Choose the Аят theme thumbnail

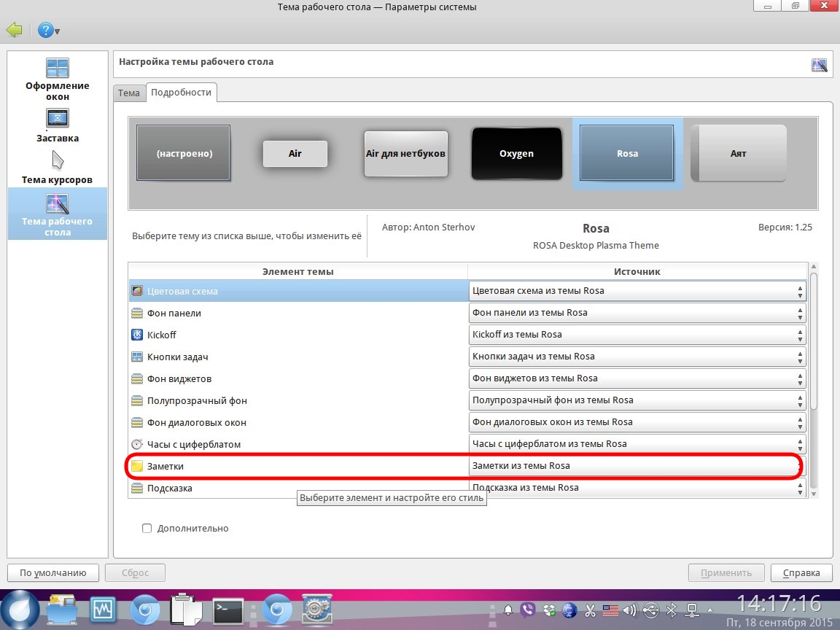(x=738, y=154)
